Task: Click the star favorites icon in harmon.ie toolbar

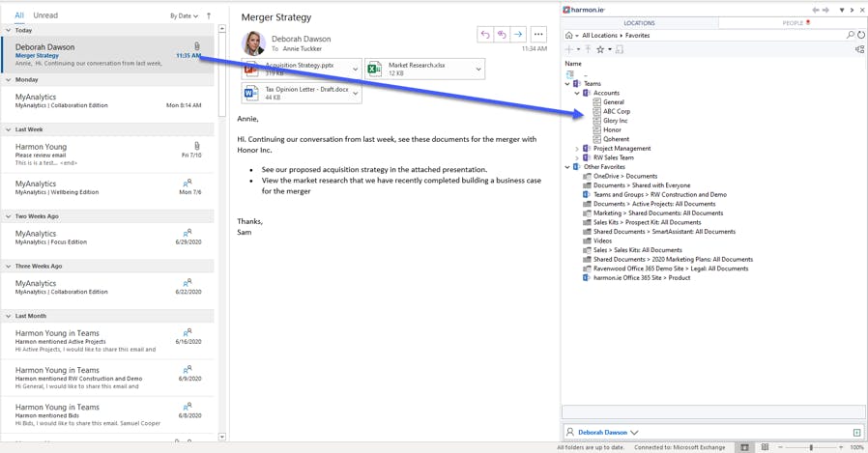Action: [600, 49]
